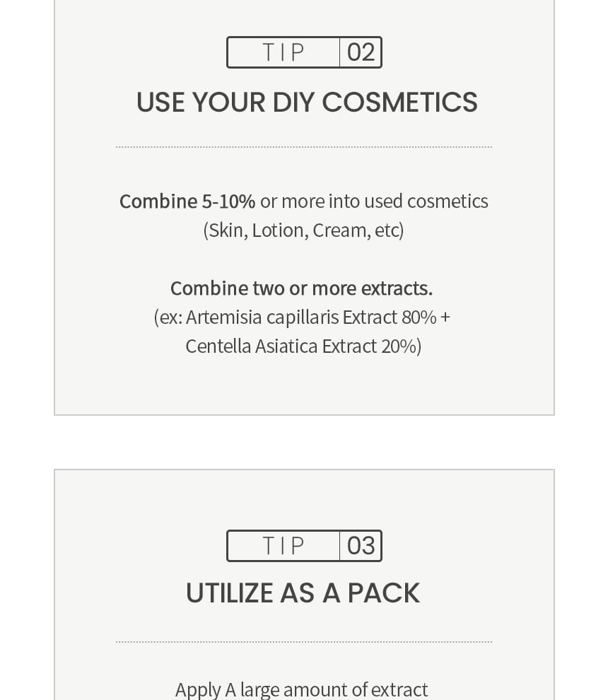Image resolution: width=608 pixels, height=700 pixels.
Task: Click the TIP 03 badge label
Action: [x=304, y=546]
